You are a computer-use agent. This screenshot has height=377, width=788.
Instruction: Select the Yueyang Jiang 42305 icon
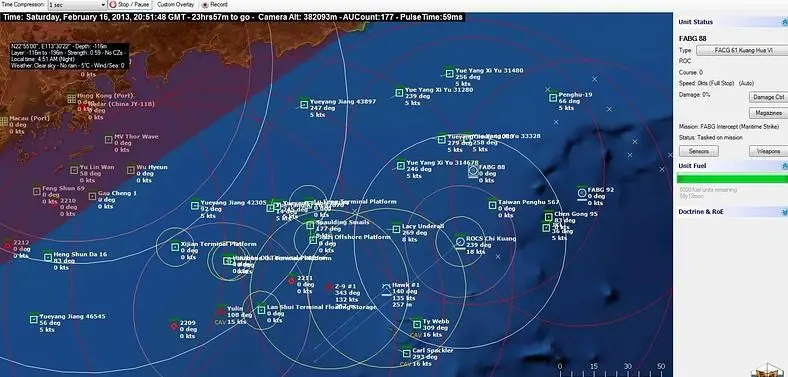point(195,205)
